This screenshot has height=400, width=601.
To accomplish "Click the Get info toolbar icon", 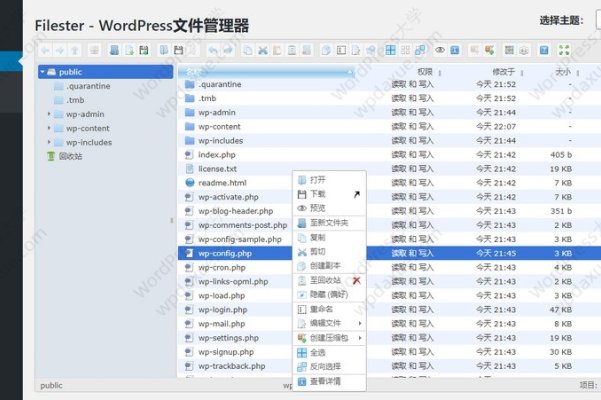I will (x=455, y=50).
